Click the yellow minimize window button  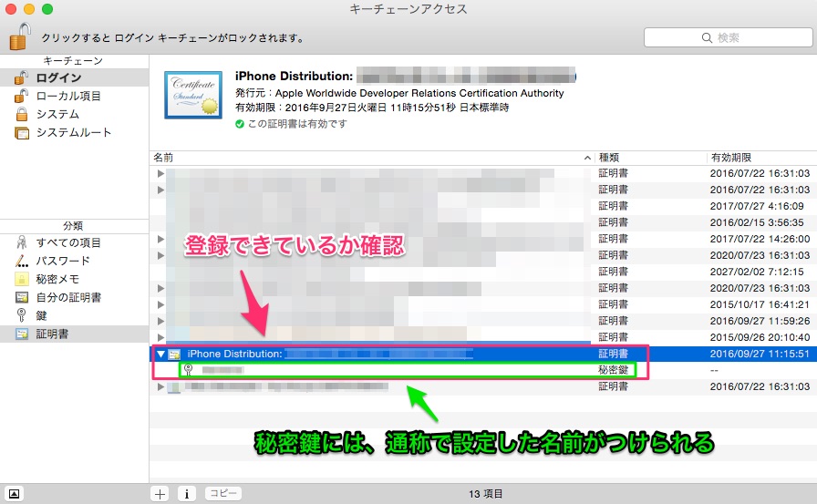click(28, 9)
